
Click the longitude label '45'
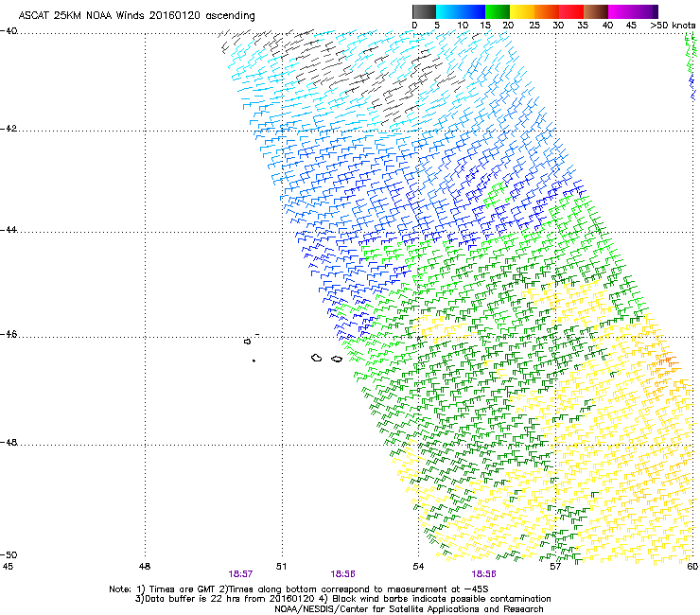(x=8, y=567)
